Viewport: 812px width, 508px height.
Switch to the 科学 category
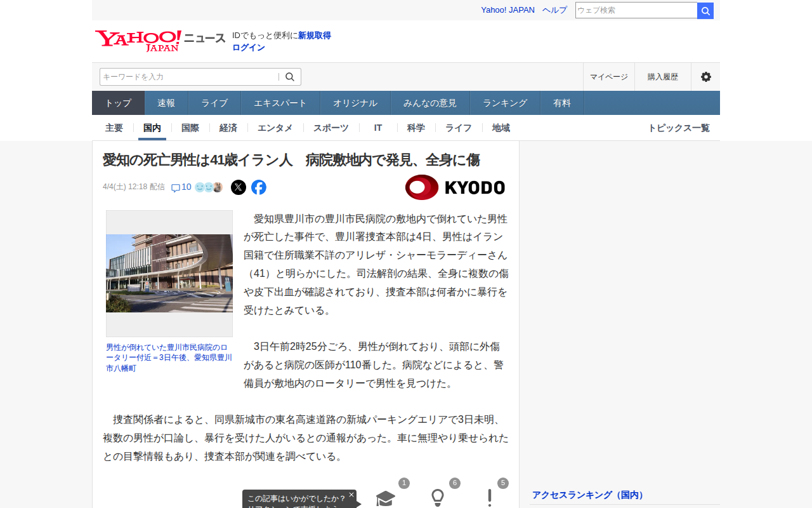click(416, 128)
